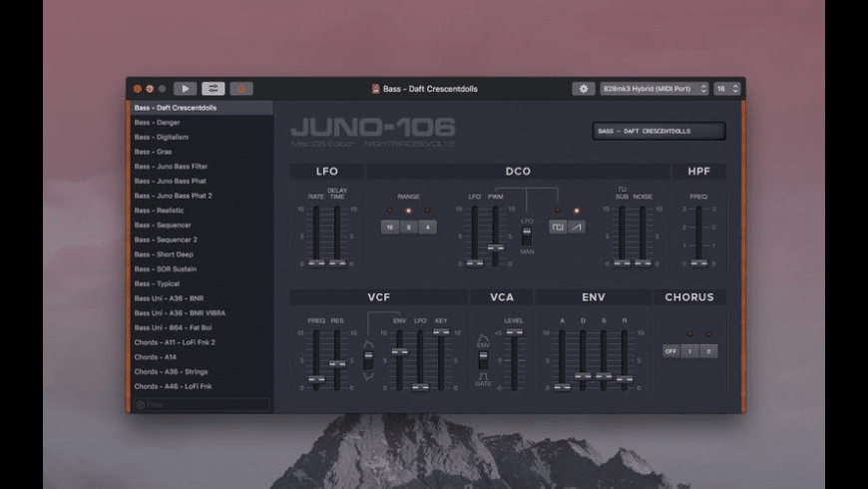Screen dimensions: 868x489
Task: Click the play button in the toolbar
Action: point(185,89)
